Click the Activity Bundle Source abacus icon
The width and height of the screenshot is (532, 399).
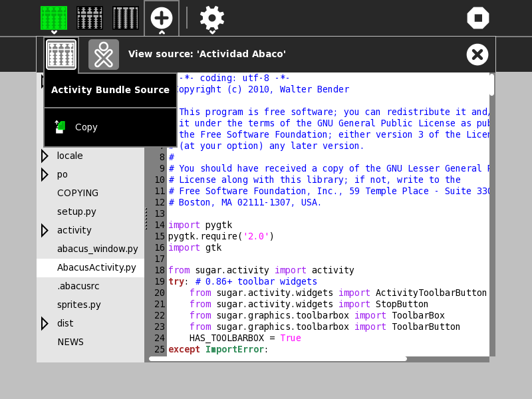tap(61, 55)
